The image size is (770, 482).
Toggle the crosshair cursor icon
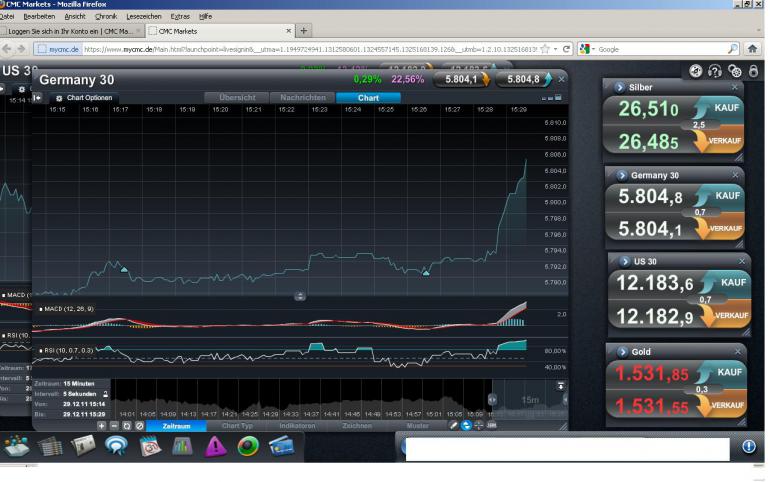(x=479, y=425)
